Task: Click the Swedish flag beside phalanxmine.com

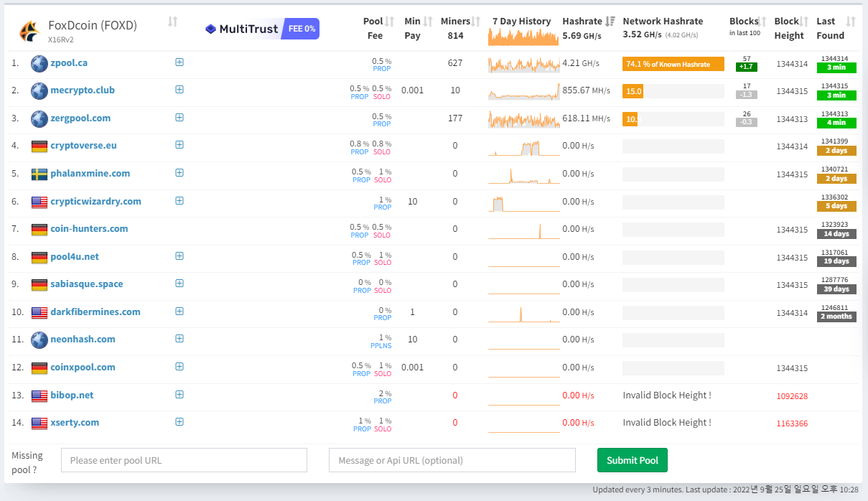Action: pos(39,174)
